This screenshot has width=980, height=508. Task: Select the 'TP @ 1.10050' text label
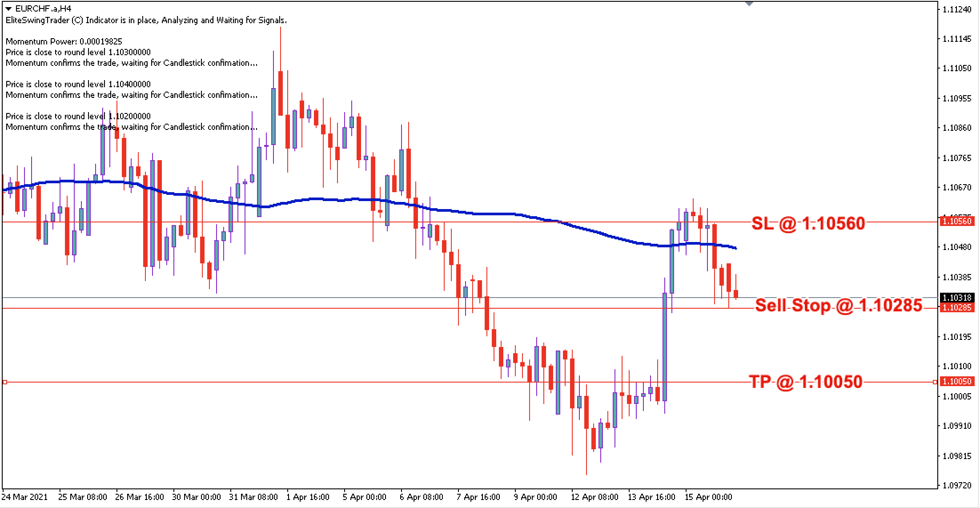(x=805, y=382)
